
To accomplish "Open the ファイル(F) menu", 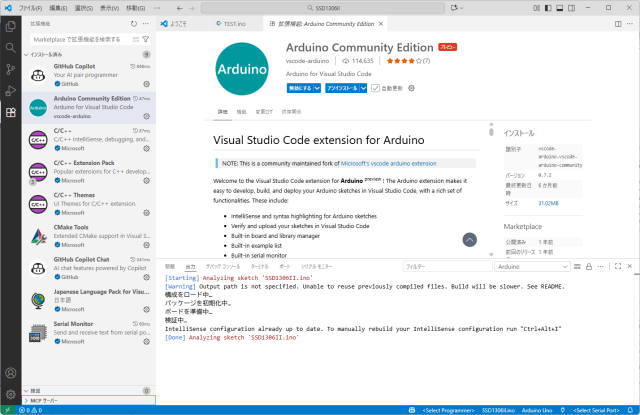I will tap(30, 6).
